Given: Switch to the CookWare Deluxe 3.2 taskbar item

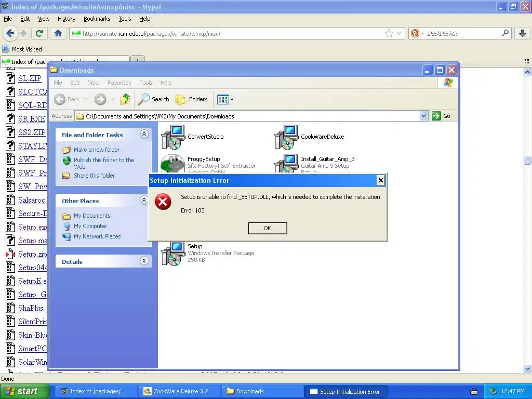Looking at the screenshot, I should point(180,391).
